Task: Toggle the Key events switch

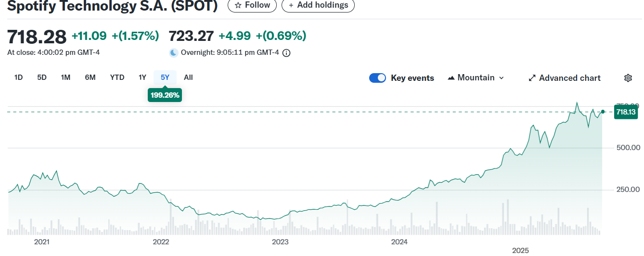Action: pyautogui.click(x=377, y=78)
